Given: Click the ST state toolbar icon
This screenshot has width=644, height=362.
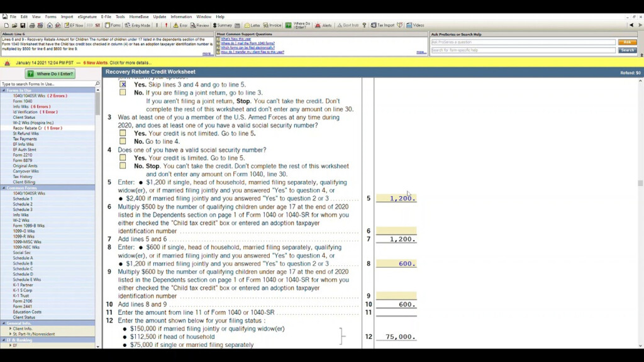Looking at the screenshot, I should (x=97, y=25).
